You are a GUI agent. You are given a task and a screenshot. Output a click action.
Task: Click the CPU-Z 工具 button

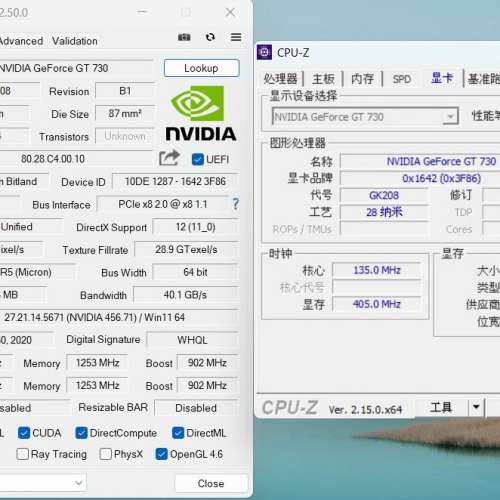point(441,407)
